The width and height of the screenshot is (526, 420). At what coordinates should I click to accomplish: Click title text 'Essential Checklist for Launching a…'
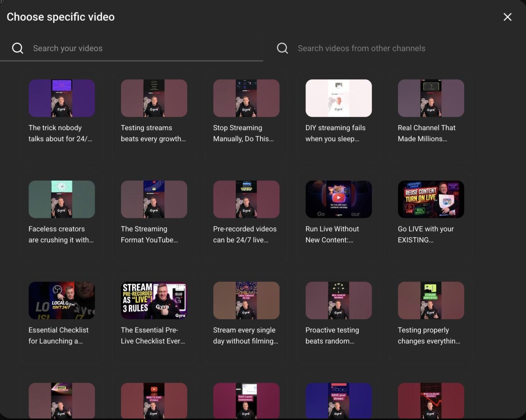(x=59, y=335)
